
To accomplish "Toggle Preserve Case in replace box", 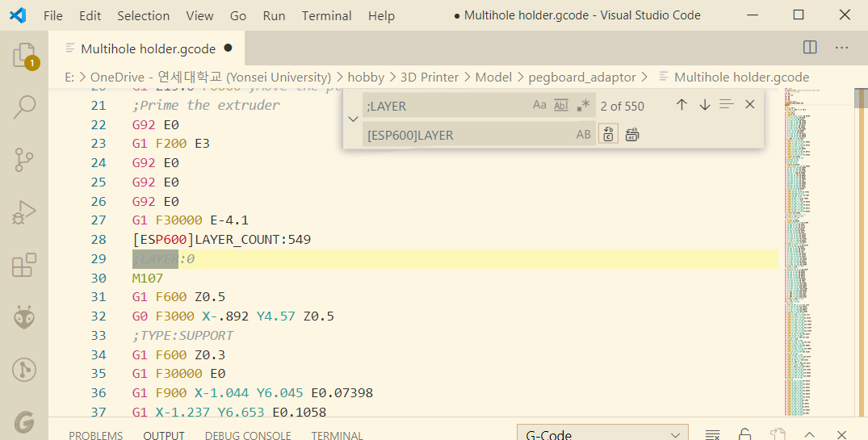I will (584, 135).
